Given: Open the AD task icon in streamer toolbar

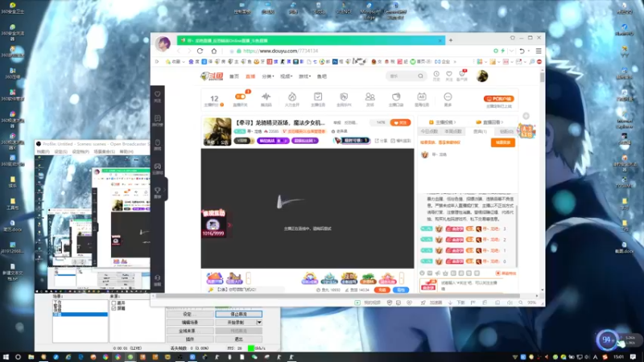Looking at the screenshot, I should click(x=421, y=97).
